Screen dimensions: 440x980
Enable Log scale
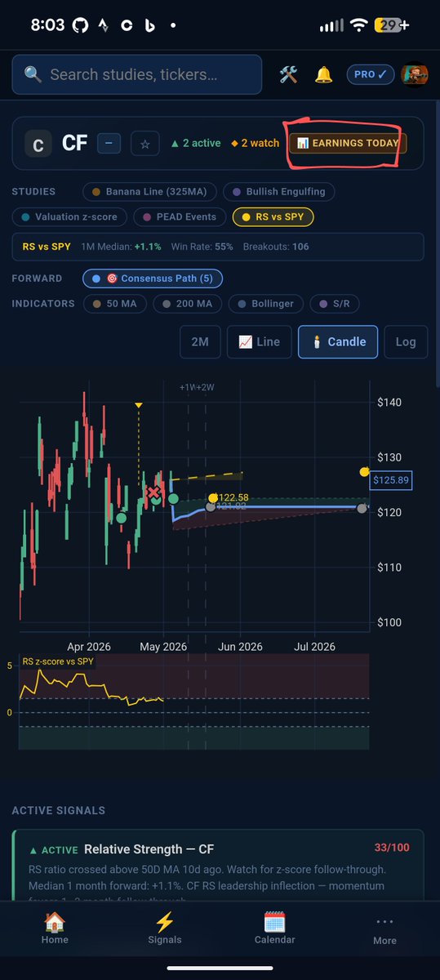click(x=406, y=342)
